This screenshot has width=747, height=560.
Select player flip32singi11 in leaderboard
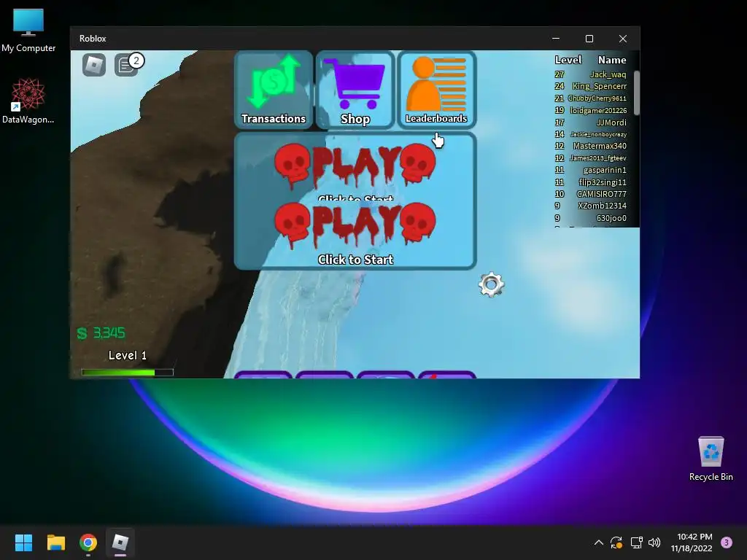tap(591, 182)
